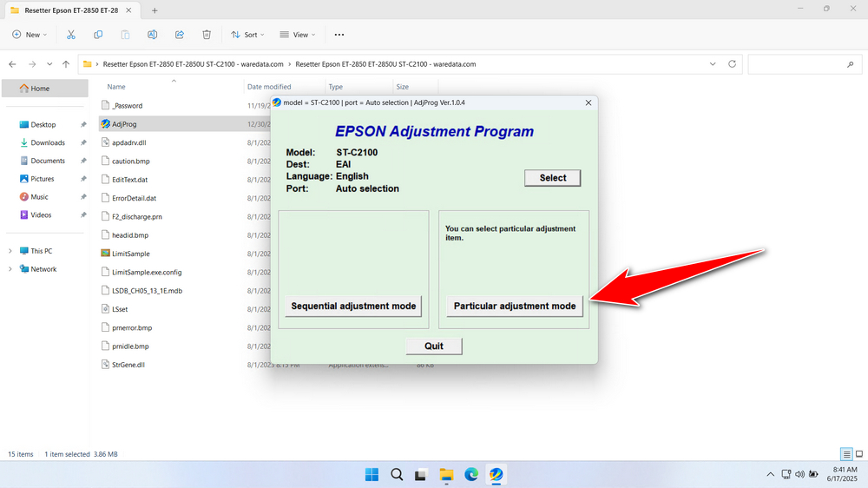Select This PC in sidebar
This screenshot has height=488, width=868.
(x=41, y=251)
